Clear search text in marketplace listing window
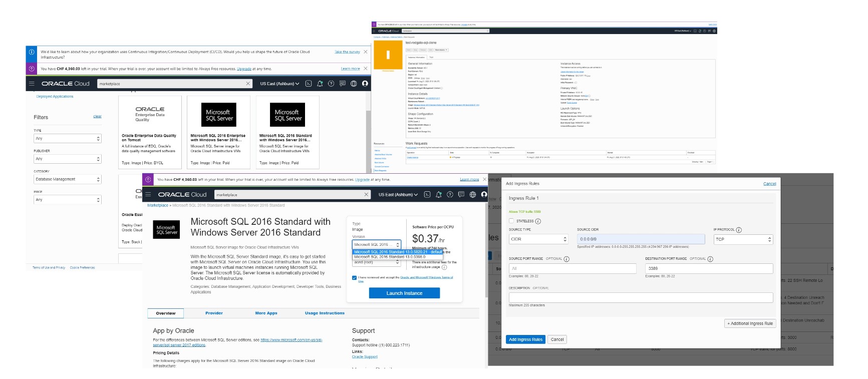868x379 pixels. [248, 84]
